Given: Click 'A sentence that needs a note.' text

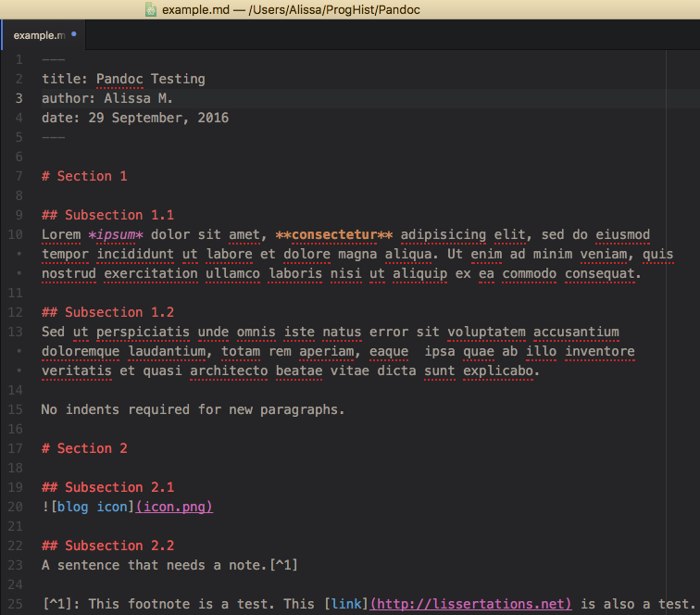Looking at the screenshot, I should tap(154, 565).
